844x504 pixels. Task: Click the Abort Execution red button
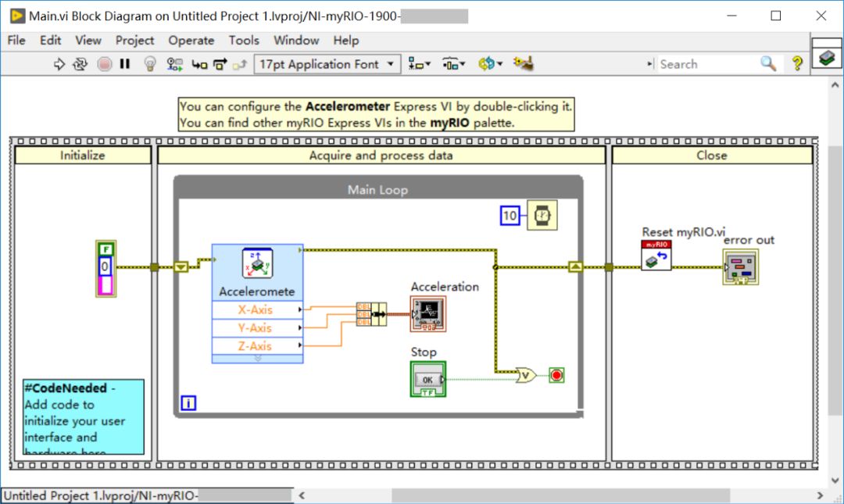tap(104, 64)
